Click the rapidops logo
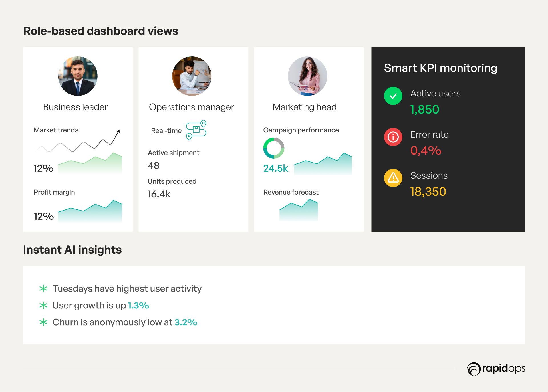The width and height of the screenshot is (548, 392). [x=496, y=369]
